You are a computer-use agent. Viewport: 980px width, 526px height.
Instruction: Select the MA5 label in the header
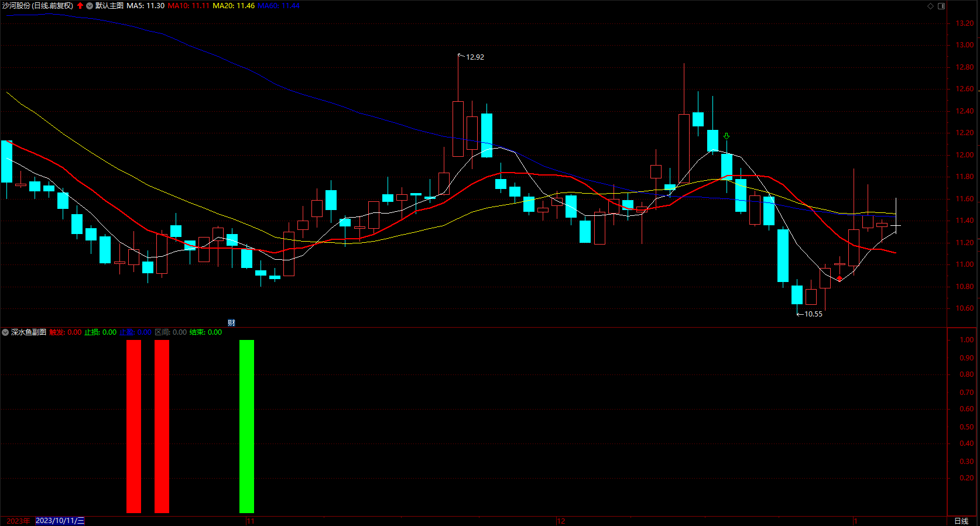145,6
